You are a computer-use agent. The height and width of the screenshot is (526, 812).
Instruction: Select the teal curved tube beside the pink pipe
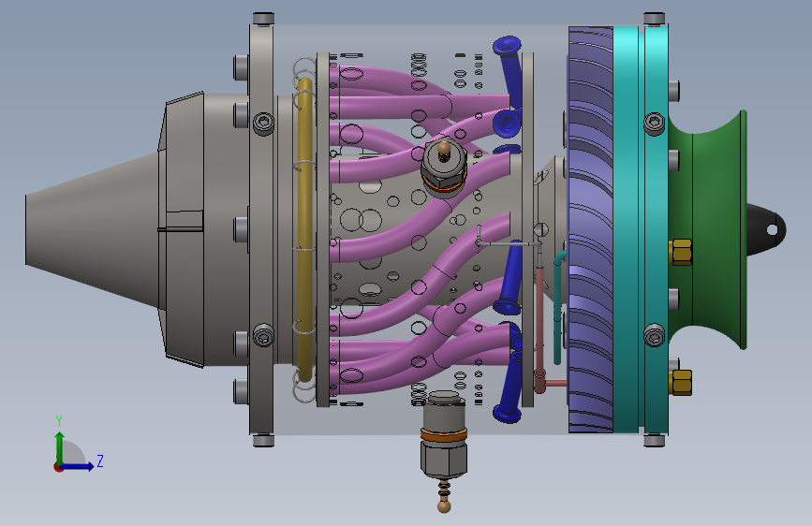[558, 308]
